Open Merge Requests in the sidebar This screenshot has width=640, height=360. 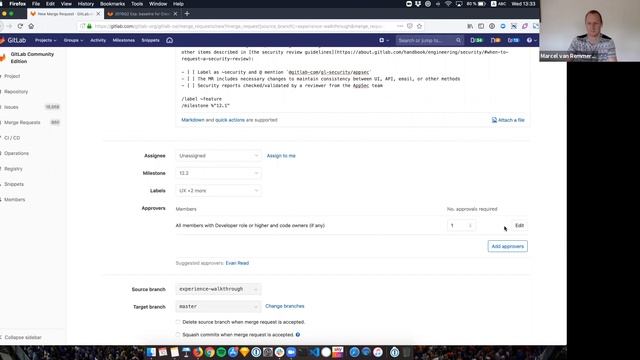click(x=22, y=122)
